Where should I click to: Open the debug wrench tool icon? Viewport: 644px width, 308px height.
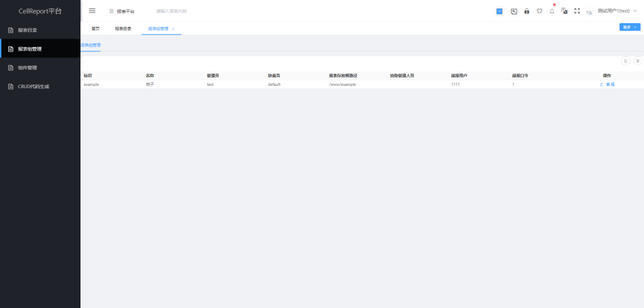(x=514, y=11)
